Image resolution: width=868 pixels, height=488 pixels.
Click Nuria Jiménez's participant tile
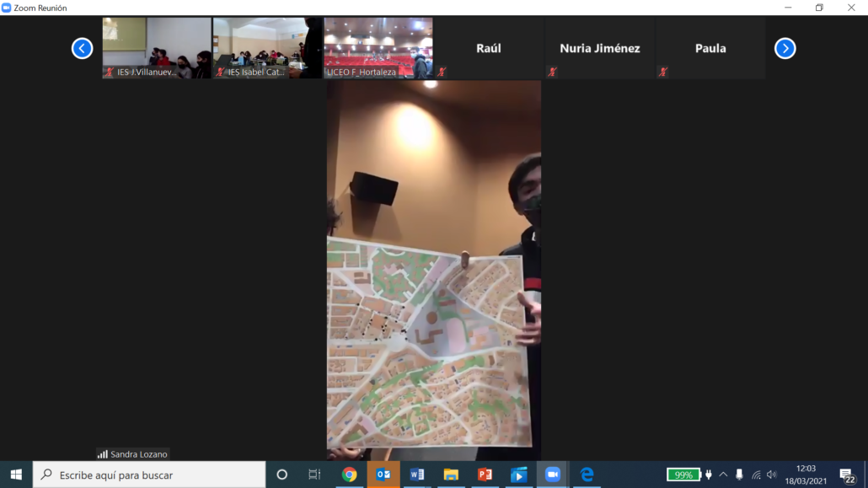tap(600, 48)
